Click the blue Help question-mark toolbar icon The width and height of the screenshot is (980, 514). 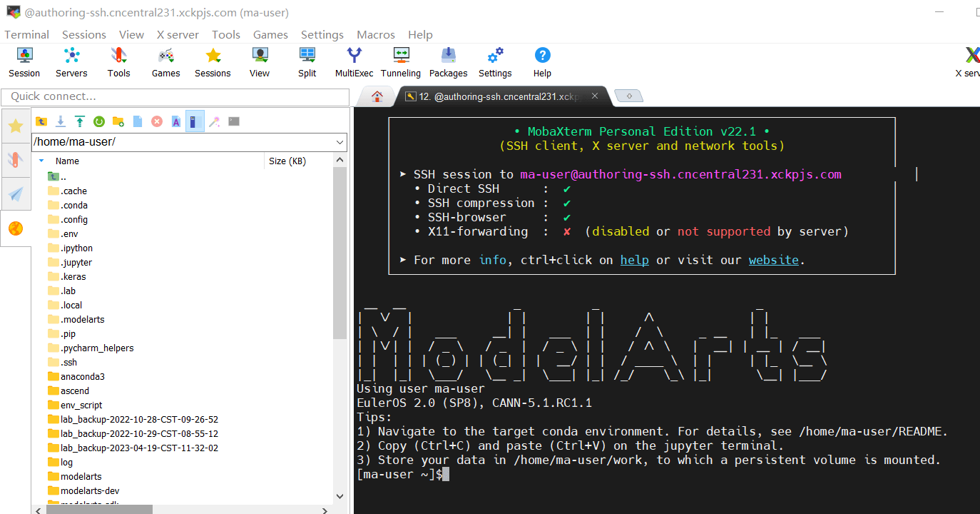click(x=542, y=62)
